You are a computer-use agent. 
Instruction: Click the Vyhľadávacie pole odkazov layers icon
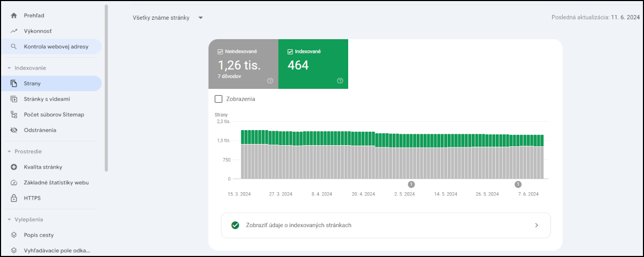(14, 250)
